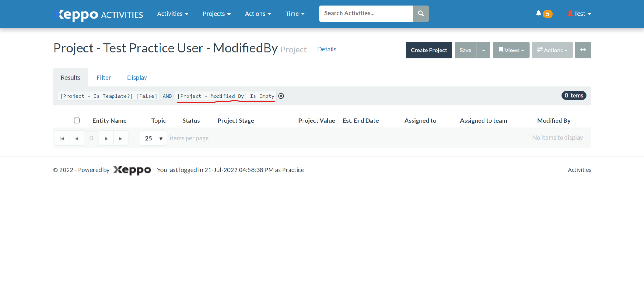The height and width of the screenshot is (289, 644).
Task: Follow the Details link
Action: tap(327, 49)
